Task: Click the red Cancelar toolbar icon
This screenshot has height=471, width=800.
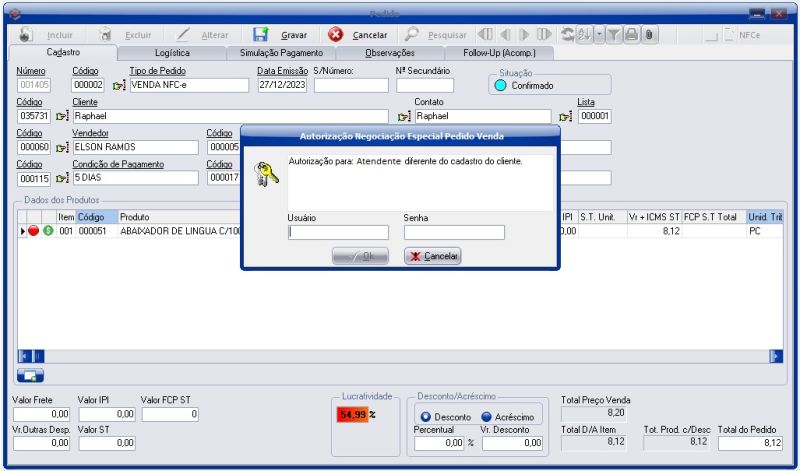Action: coord(336,34)
